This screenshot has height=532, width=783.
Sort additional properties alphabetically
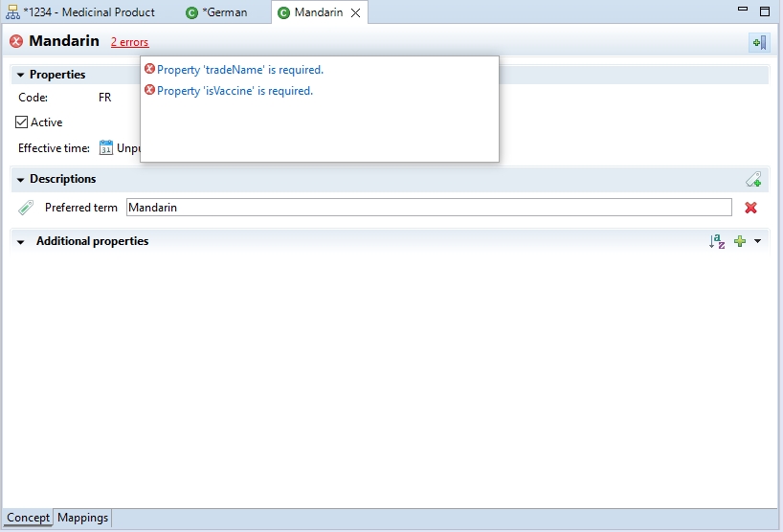pyautogui.click(x=717, y=242)
